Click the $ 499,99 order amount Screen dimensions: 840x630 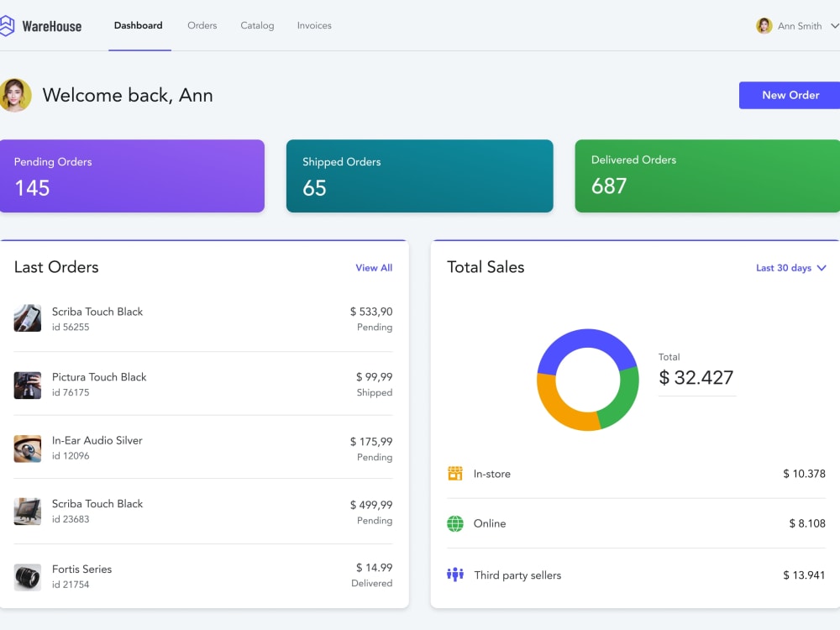(x=371, y=505)
